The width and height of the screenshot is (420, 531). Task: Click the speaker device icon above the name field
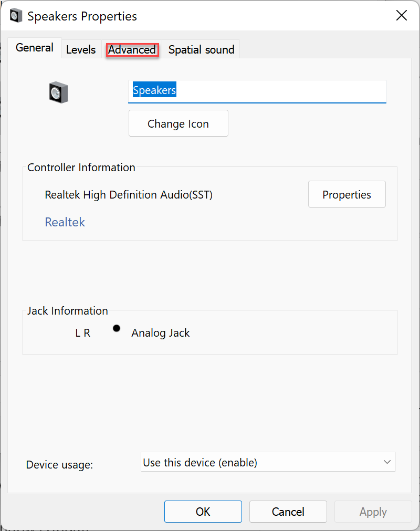(58, 92)
